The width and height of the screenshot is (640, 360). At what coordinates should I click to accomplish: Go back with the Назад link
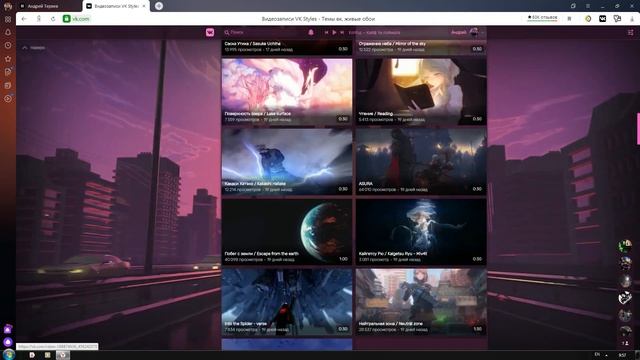point(33,48)
